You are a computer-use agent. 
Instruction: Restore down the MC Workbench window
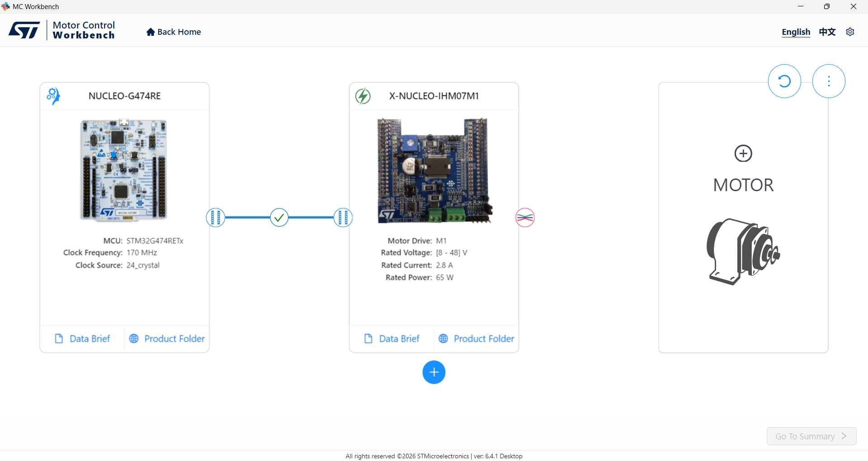pyautogui.click(x=827, y=6)
